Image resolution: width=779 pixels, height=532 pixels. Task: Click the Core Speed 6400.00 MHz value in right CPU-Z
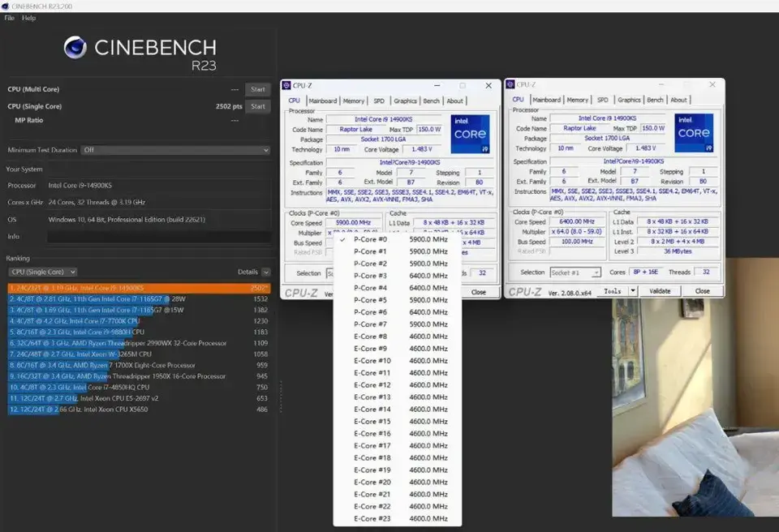tap(577, 221)
